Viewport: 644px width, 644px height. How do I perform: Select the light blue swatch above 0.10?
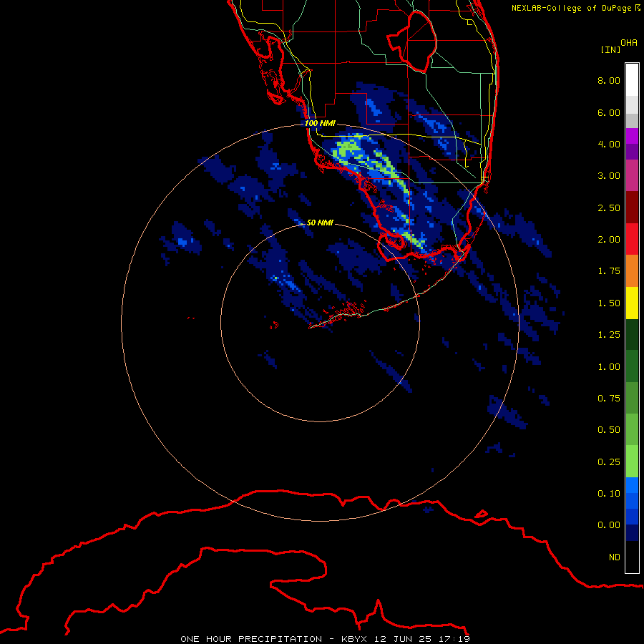point(632,485)
